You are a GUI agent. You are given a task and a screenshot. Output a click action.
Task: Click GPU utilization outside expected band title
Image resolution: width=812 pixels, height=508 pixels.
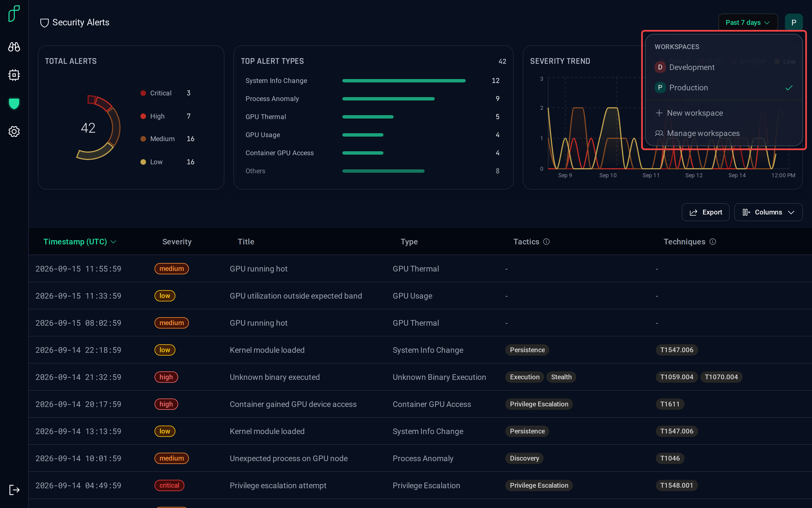coord(295,296)
